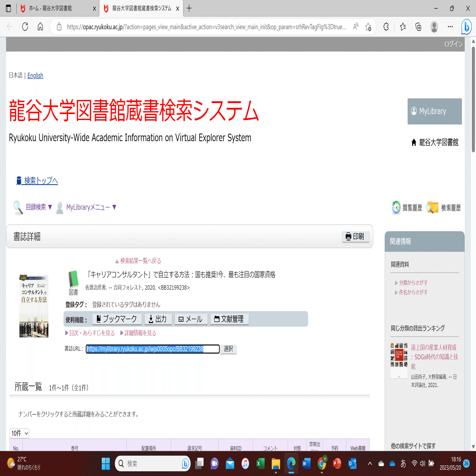Open File Explorer from the taskbar
The image size is (476, 476).
coord(276,463)
